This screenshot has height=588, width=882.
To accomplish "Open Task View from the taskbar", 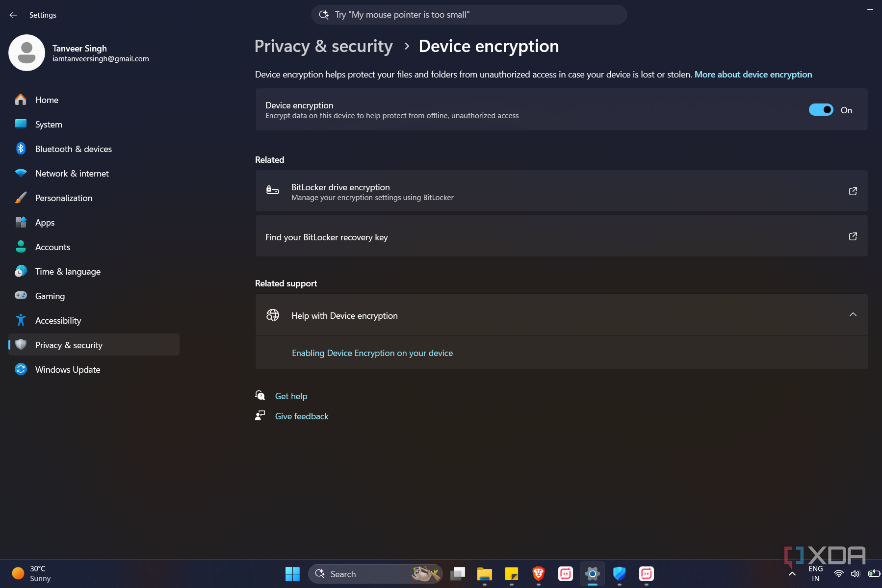I will pyautogui.click(x=458, y=574).
